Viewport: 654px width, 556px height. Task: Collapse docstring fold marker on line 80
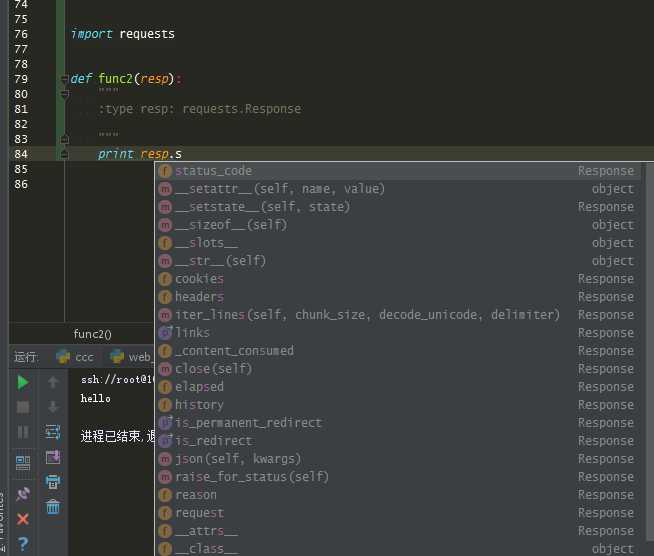point(65,94)
